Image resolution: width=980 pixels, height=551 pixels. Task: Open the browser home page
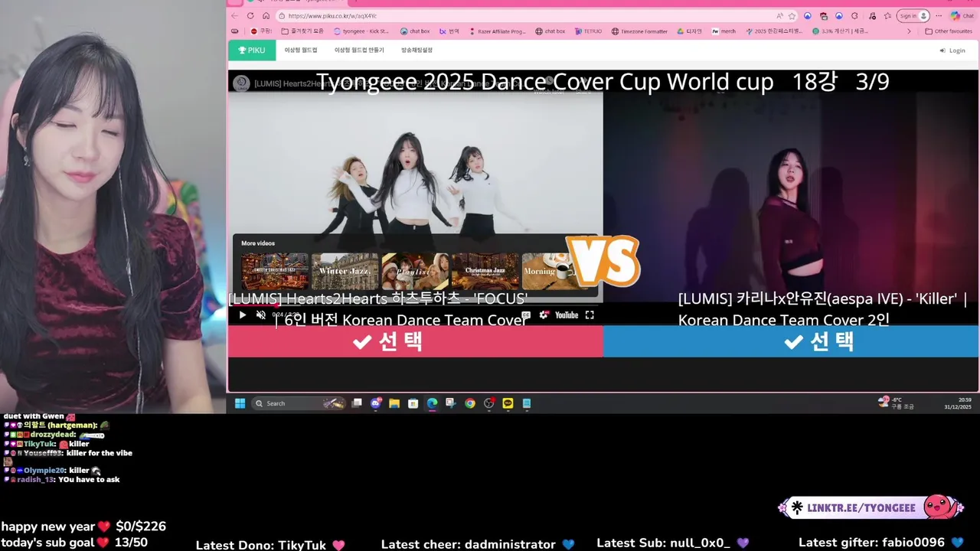(x=266, y=15)
